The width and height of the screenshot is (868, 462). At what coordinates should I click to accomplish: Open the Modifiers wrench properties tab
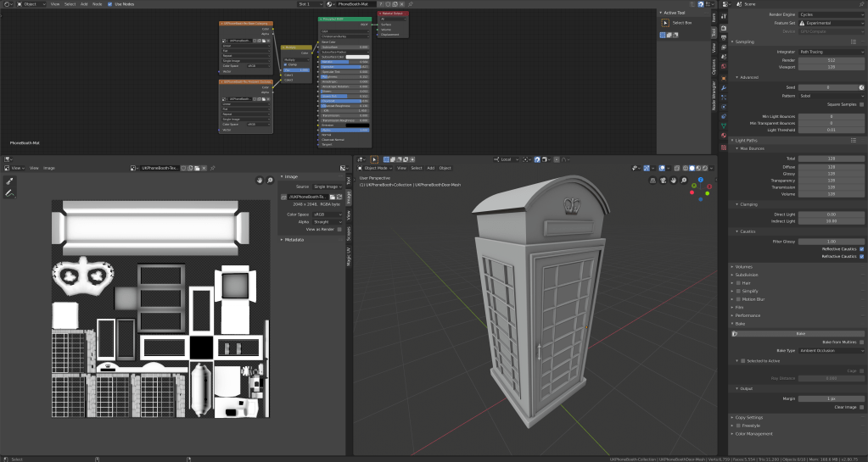click(724, 87)
